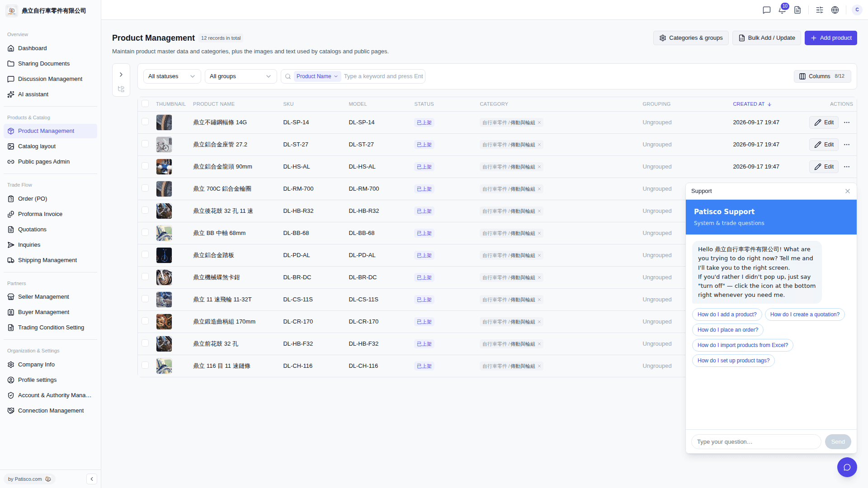868x488 pixels.
Task: Open the All groups dropdown
Action: tap(241, 76)
